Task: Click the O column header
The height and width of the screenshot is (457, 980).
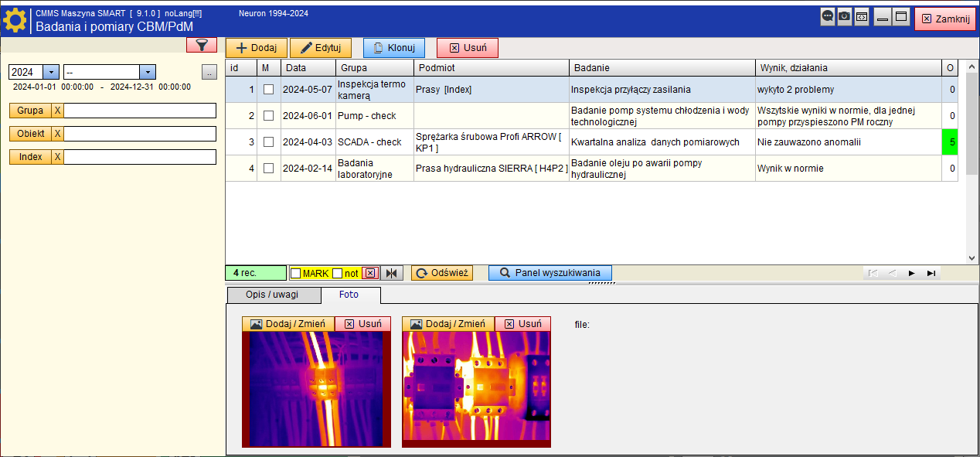Action: point(950,68)
